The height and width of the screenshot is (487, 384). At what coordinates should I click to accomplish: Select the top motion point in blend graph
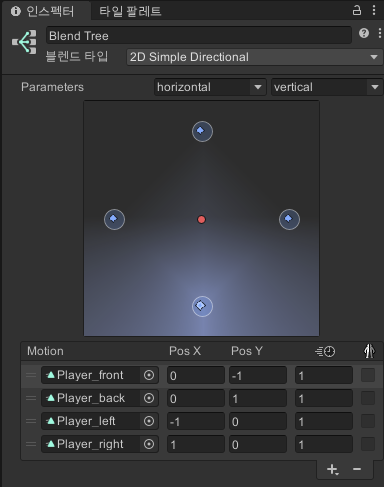click(202, 131)
